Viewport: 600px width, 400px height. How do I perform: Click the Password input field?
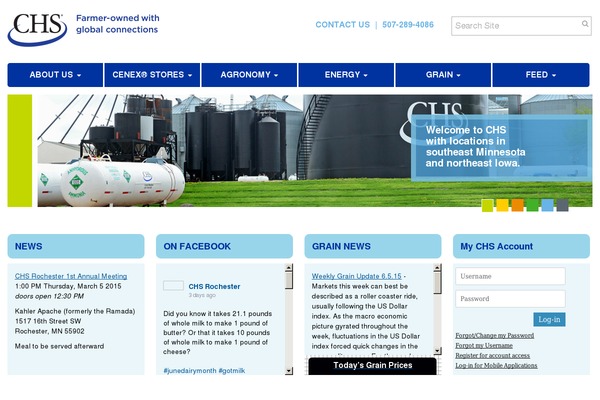point(510,299)
